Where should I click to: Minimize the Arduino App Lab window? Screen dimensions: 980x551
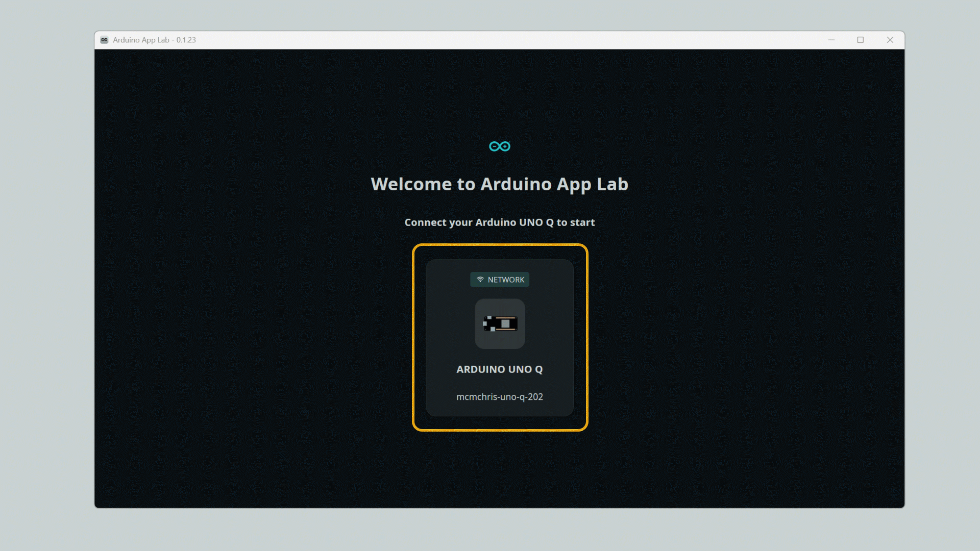831,40
